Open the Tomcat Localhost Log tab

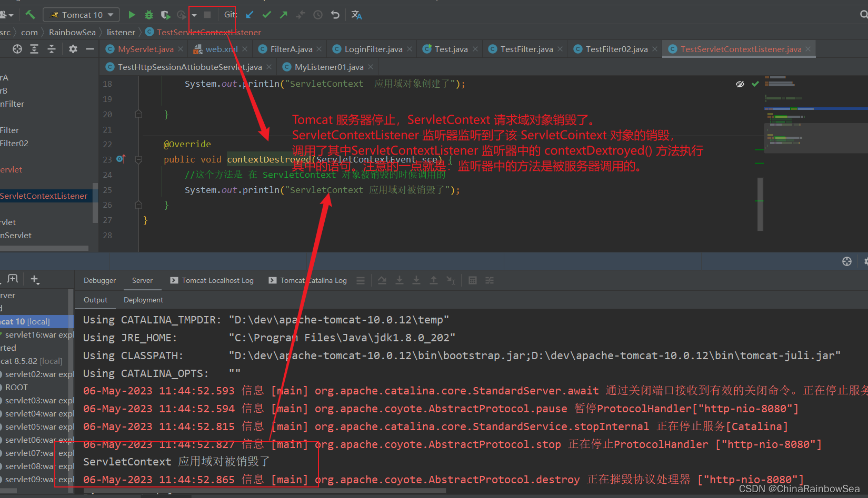pos(212,280)
